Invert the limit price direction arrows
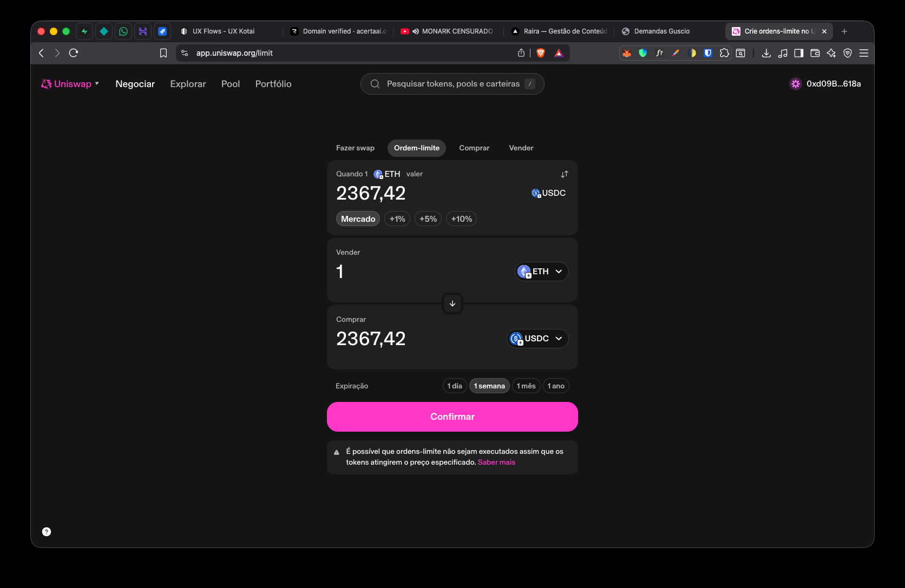905x588 pixels. (565, 174)
